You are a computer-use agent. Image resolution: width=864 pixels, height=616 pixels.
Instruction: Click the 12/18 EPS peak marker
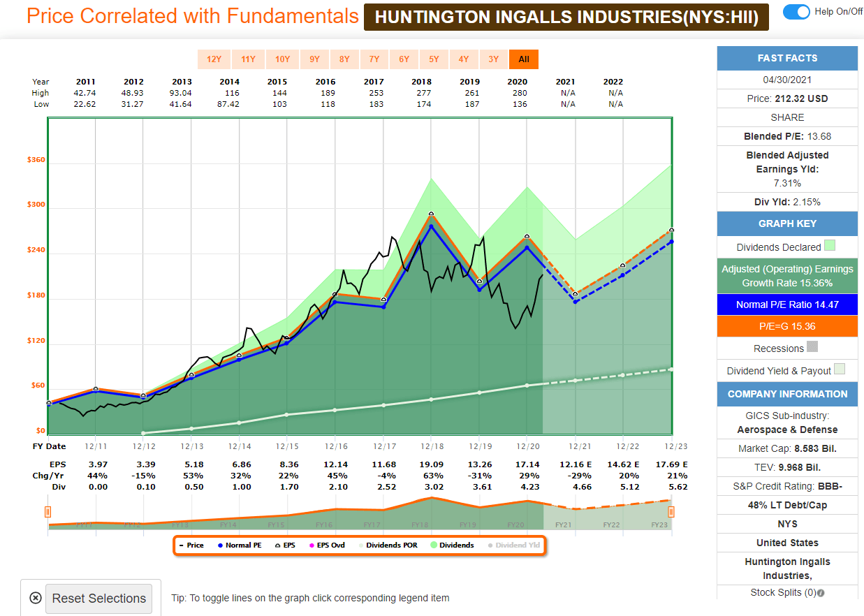click(431, 213)
